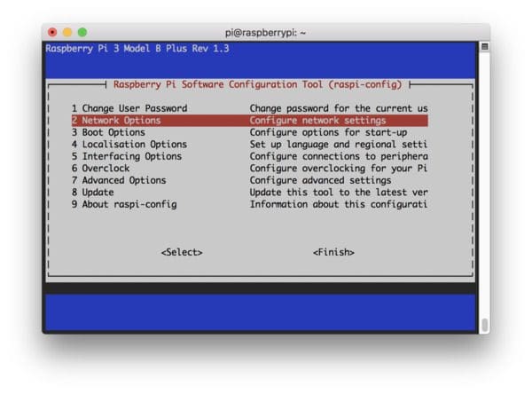Click the red close window button
The image size is (532, 394).
click(x=52, y=32)
